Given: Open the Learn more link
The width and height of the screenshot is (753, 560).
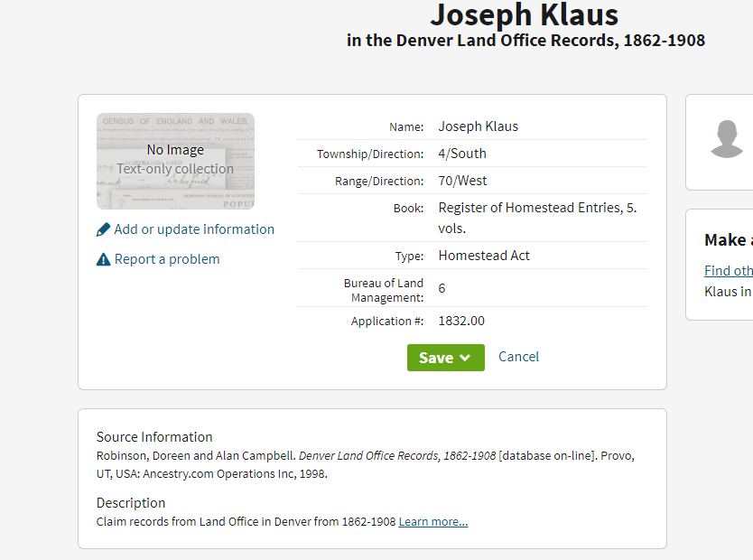Looking at the screenshot, I should [x=433, y=521].
